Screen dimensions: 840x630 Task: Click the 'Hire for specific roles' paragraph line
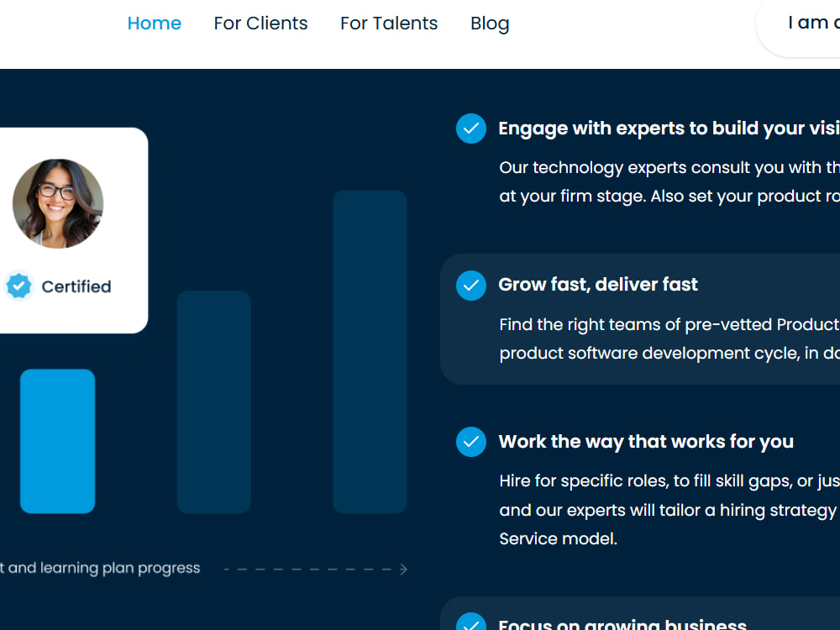click(669, 481)
